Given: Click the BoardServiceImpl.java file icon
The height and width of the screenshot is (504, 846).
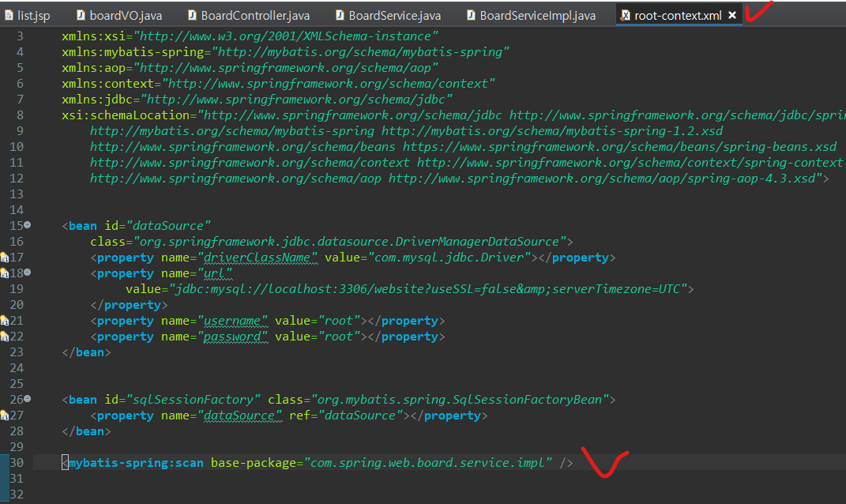Looking at the screenshot, I should click(471, 15).
